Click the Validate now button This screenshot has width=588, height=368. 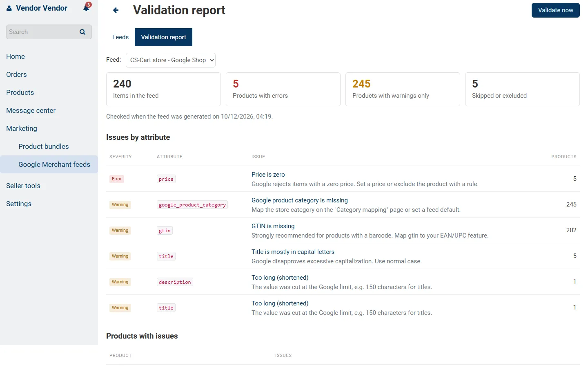(555, 10)
